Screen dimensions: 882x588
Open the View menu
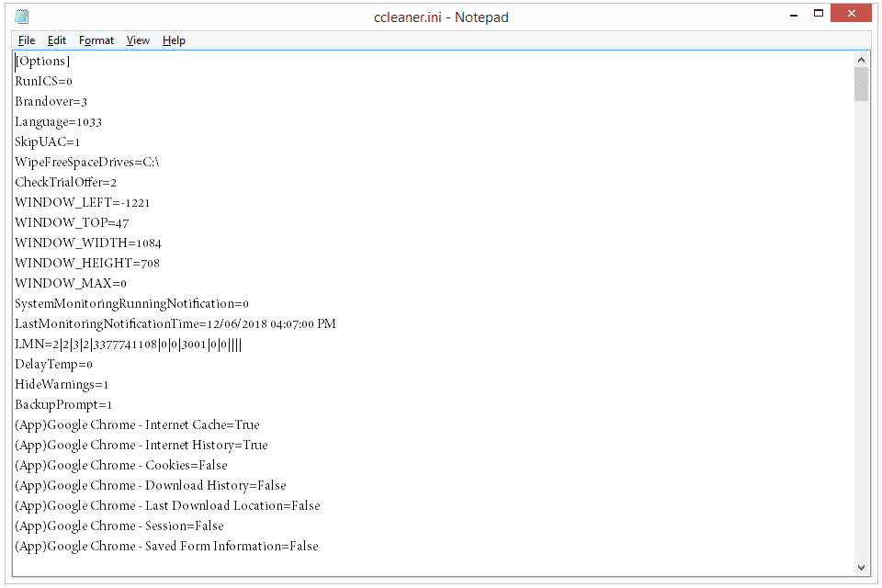(x=138, y=40)
